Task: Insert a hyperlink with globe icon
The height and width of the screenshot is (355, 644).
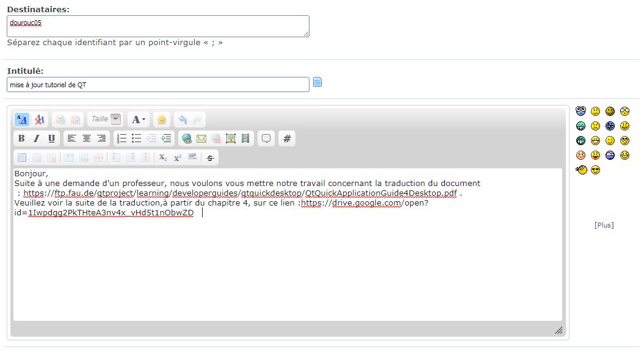Action: (187, 138)
